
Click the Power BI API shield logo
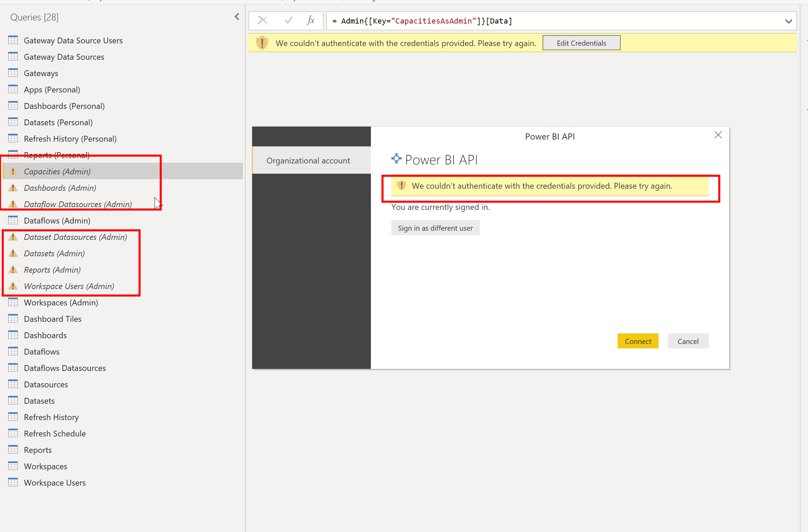pos(396,158)
